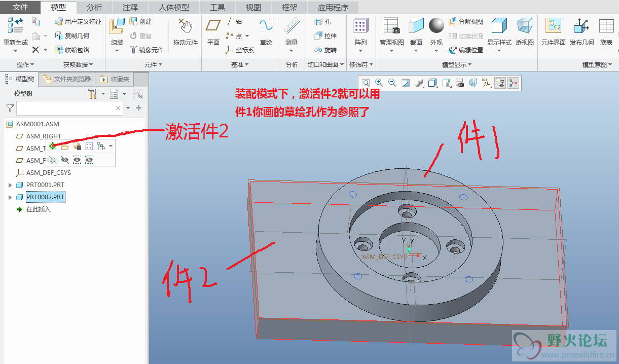Screen dimensions: 619x364
Task: Click zoom out icon in graphics toolbar
Action: click(x=392, y=83)
